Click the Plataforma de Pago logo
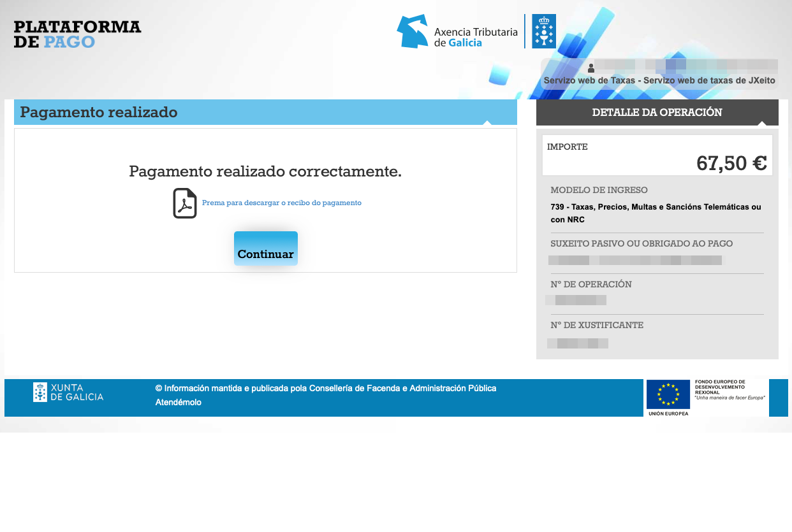This screenshot has width=792, height=532. [x=78, y=34]
